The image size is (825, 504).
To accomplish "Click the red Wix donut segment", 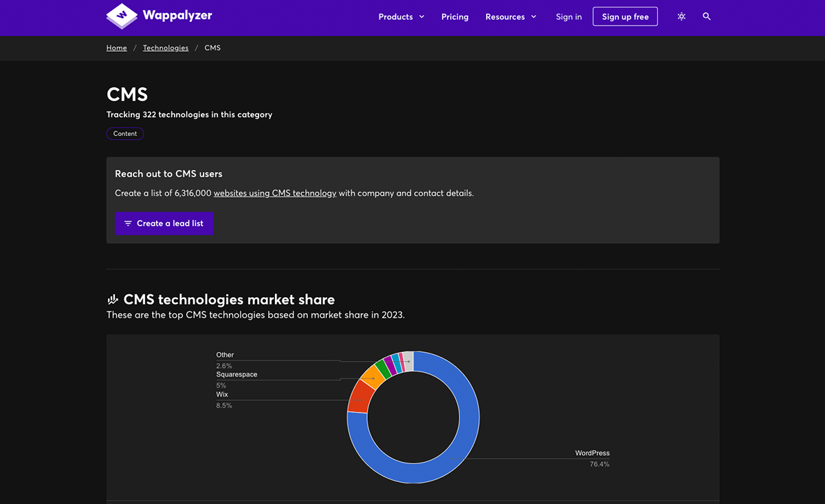I will [x=360, y=397].
